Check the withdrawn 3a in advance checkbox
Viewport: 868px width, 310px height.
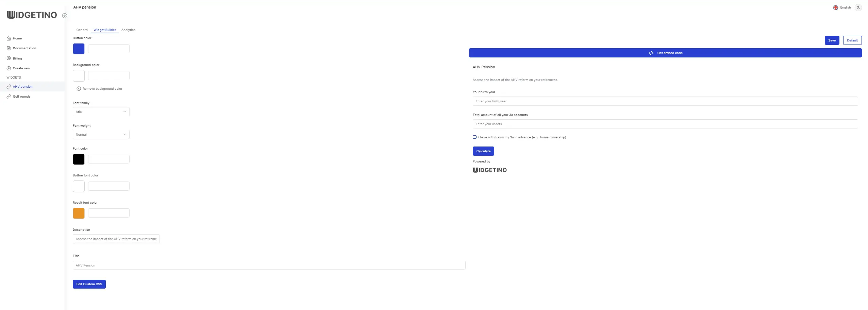[474, 137]
